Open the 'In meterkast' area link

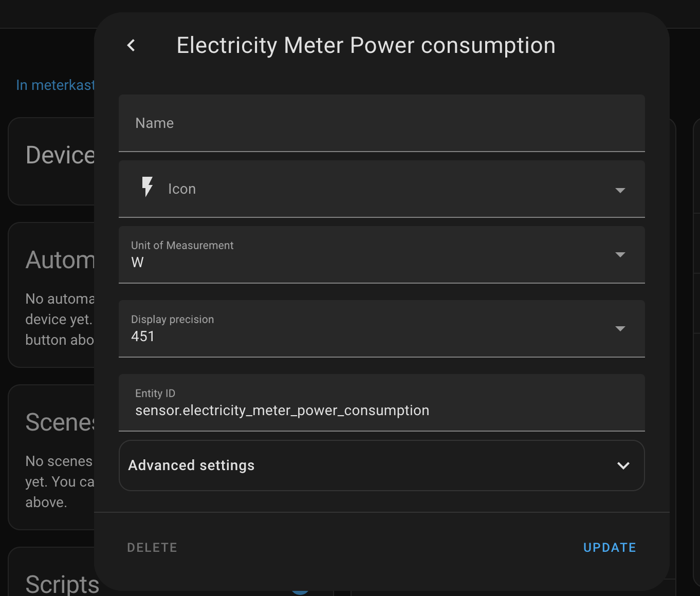(x=55, y=85)
